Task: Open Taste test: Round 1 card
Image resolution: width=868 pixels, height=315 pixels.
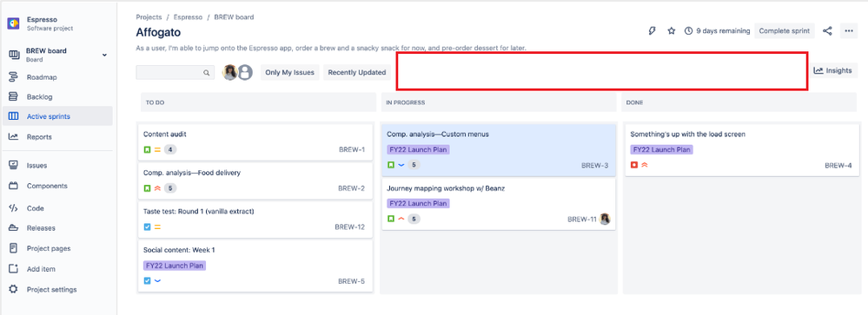Action: coord(255,219)
